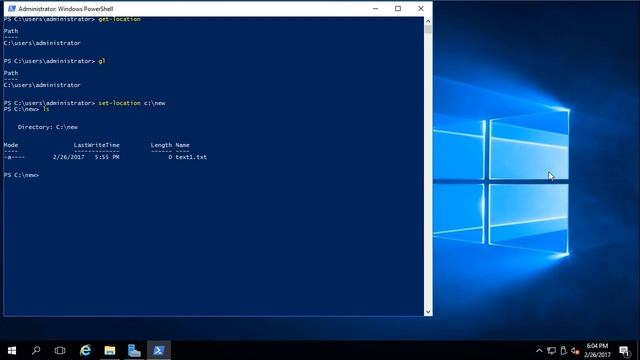Minimize the PowerShell window
The height and width of the screenshot is (360, 640).
click(376, 9)
